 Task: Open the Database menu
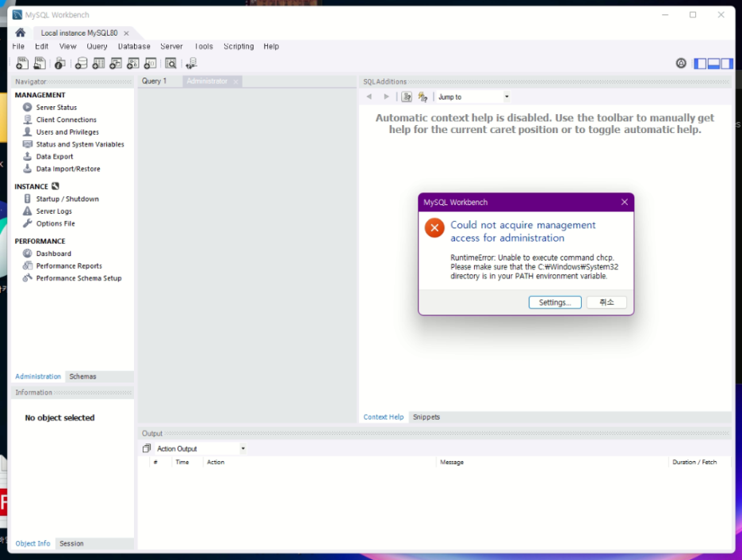[x=134, y=47]
